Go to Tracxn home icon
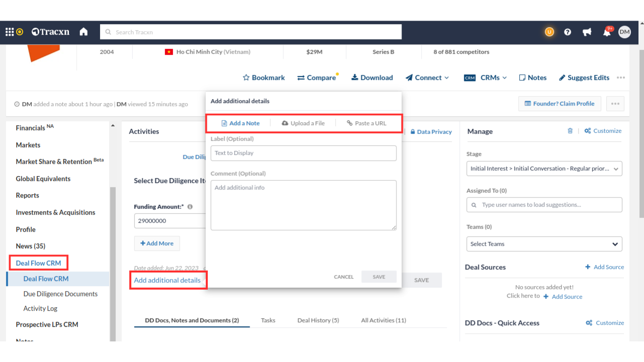The image size is (644, 362). pyautogui.click(x=84, y=32)
